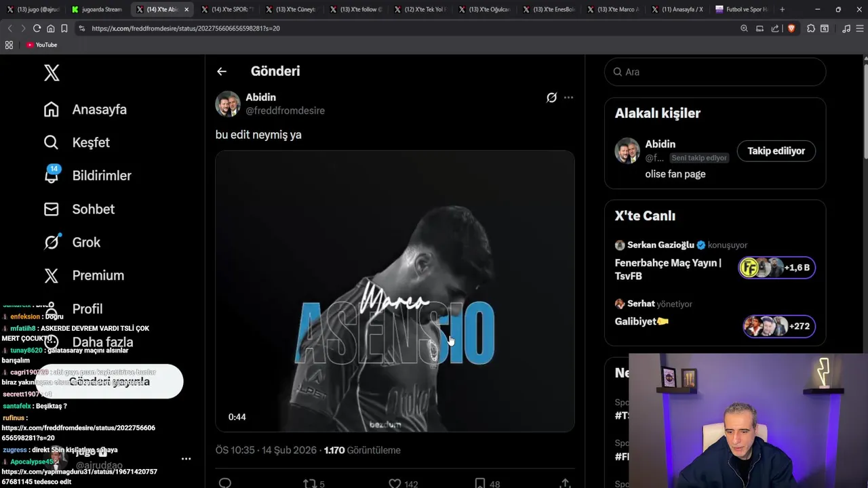Switch to jugoarda Stream tab
The width and height of the screenshot is (868, 488).
click(x=97, y=9)
